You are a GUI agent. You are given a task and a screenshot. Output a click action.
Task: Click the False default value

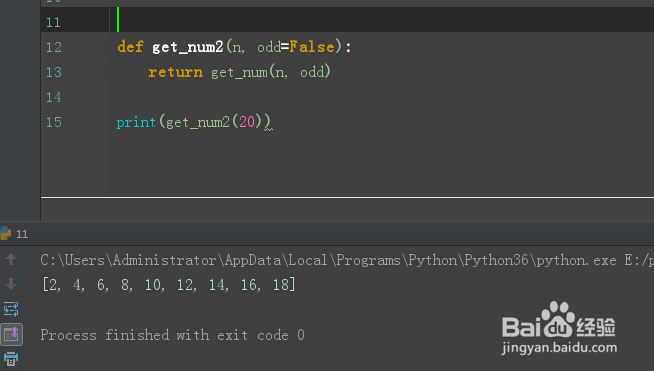312,47
